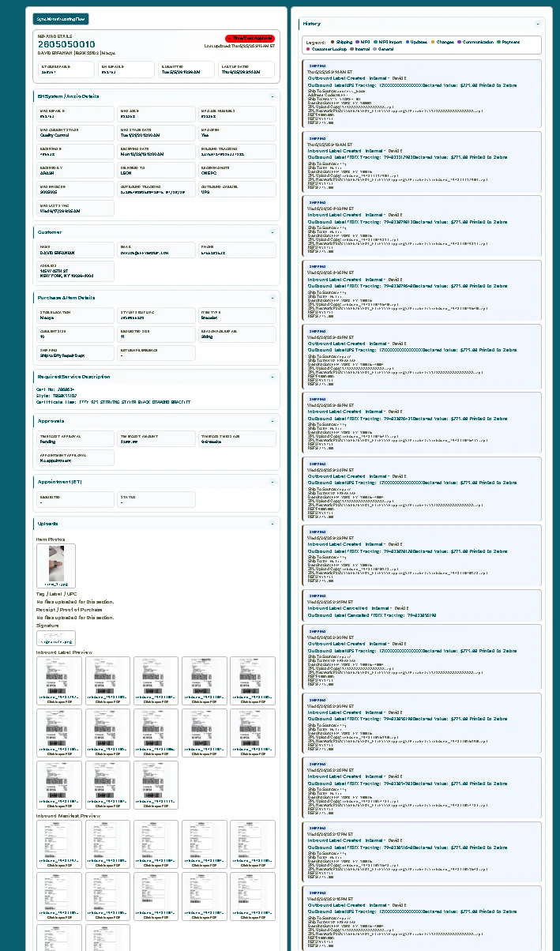Collapse the Purchase & Item Details section
The height and width of the screenshot is (951, 560).
click(x=272, y=298)
